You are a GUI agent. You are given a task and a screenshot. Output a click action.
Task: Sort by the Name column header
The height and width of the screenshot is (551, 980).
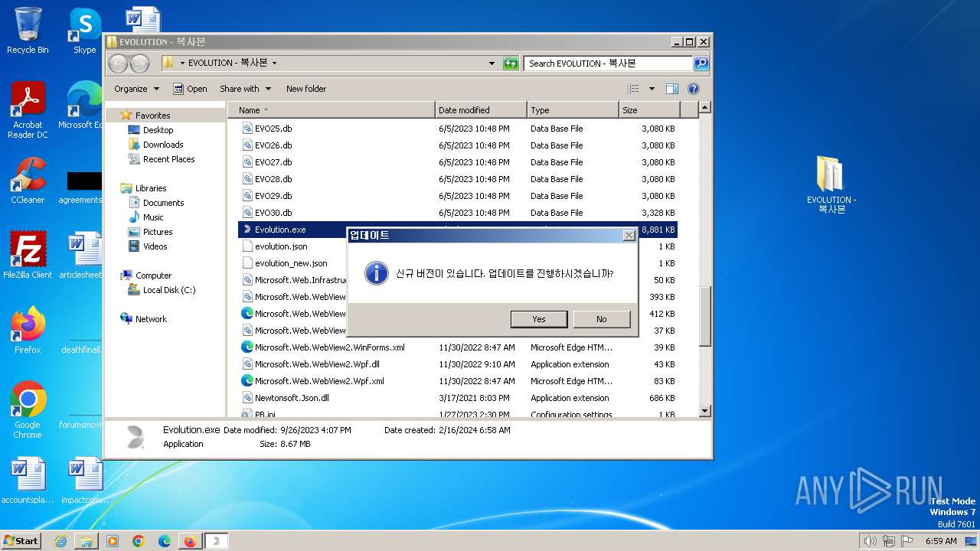(331, 110)
